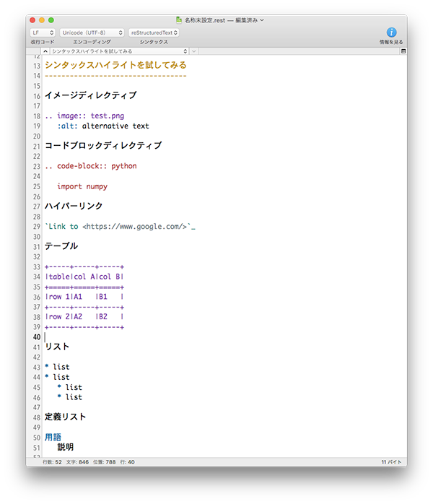Click the 文字: 846 status bar entry
The height and width of the screenshot is (504, 433).
click(x=77, y=462)
